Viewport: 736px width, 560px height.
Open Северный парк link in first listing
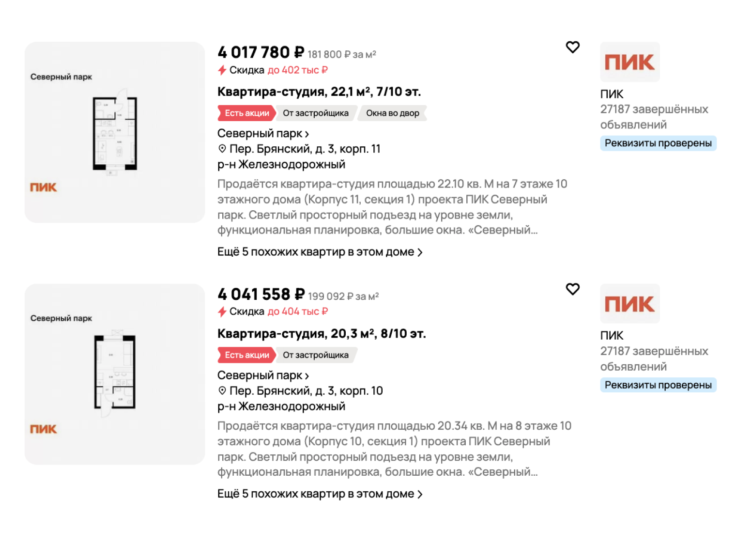[263, 133]
